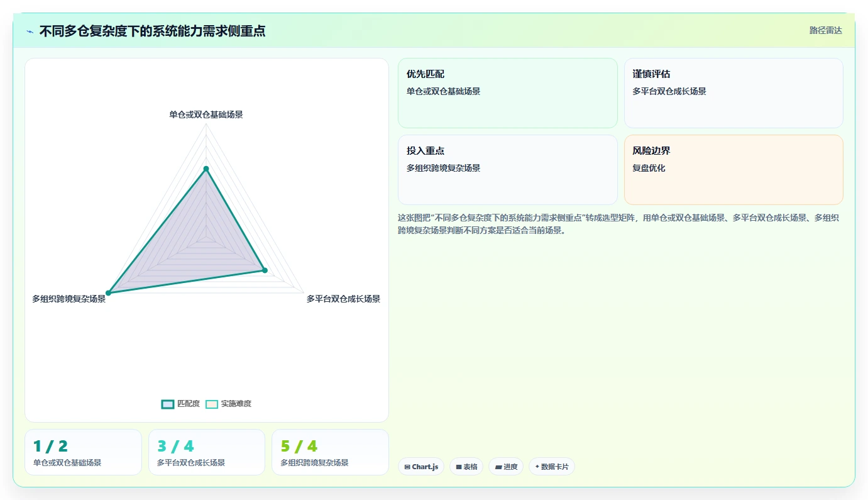Image resolution: width=868 pixels, height=500 pixels.
Task: Select the 1 / 2 stat card
Action: pos(83,452)
